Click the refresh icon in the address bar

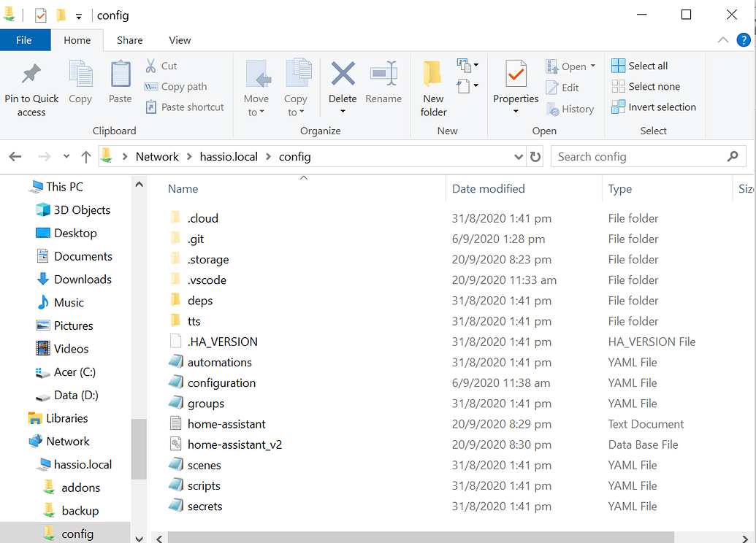pos(535,156)
